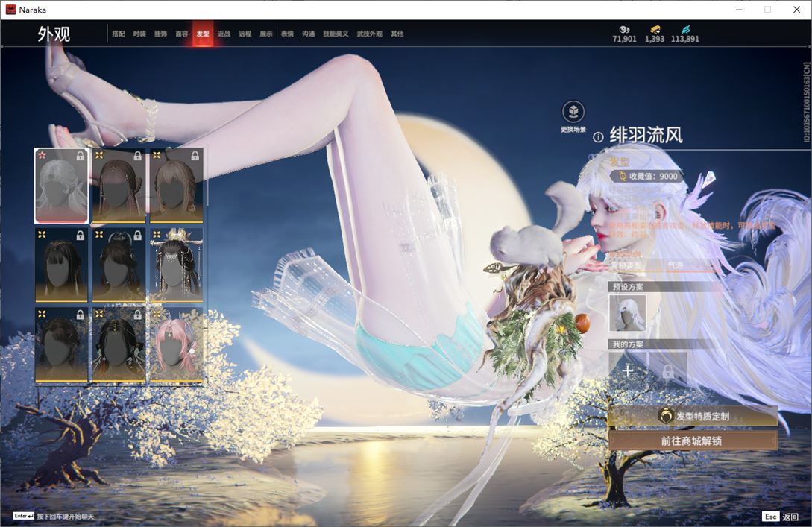Open the 搭配 tab
This screenshot has width=812, height=527.
pyautogui.click(x=119, y=34)
